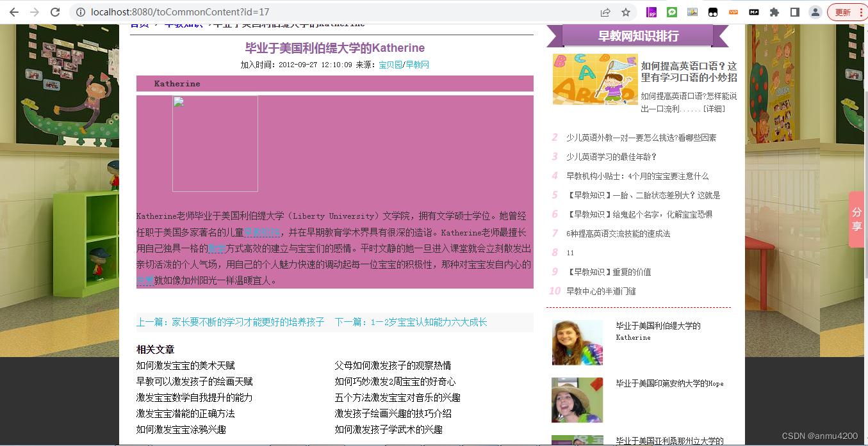
Task: Click Katherine's tie-dye teacher photo
Action: point(577,342)
